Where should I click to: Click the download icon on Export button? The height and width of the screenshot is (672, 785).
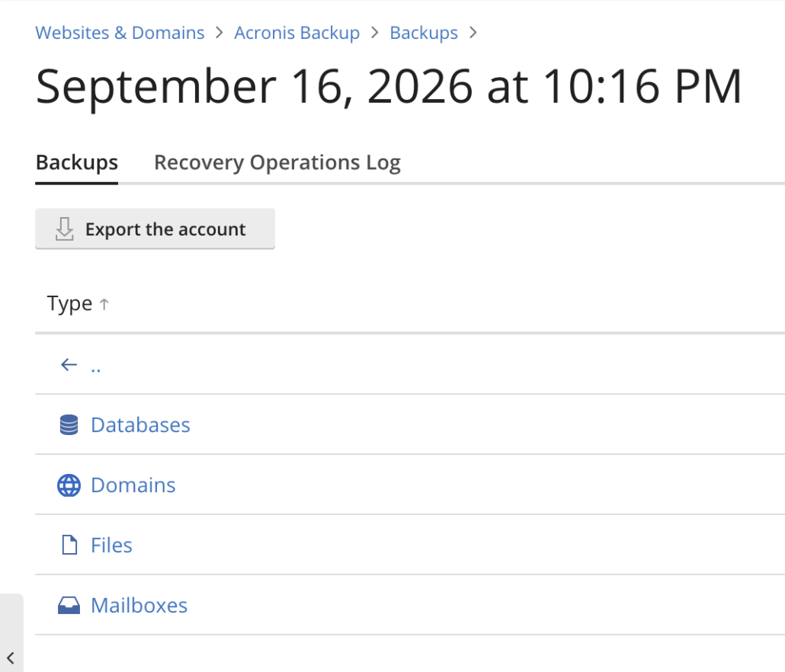coord(65,229)
